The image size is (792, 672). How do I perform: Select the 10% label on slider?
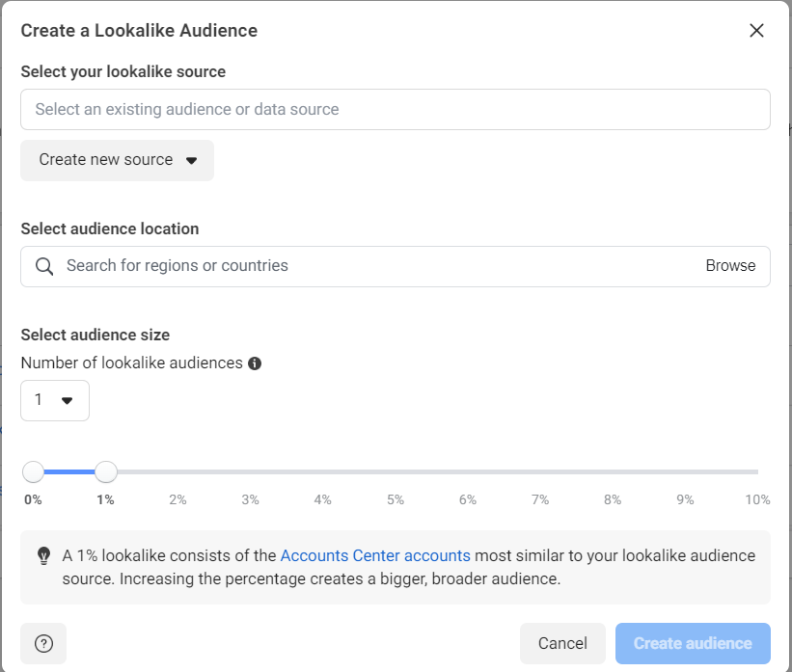pyautogui.click(x=757, y=499)
